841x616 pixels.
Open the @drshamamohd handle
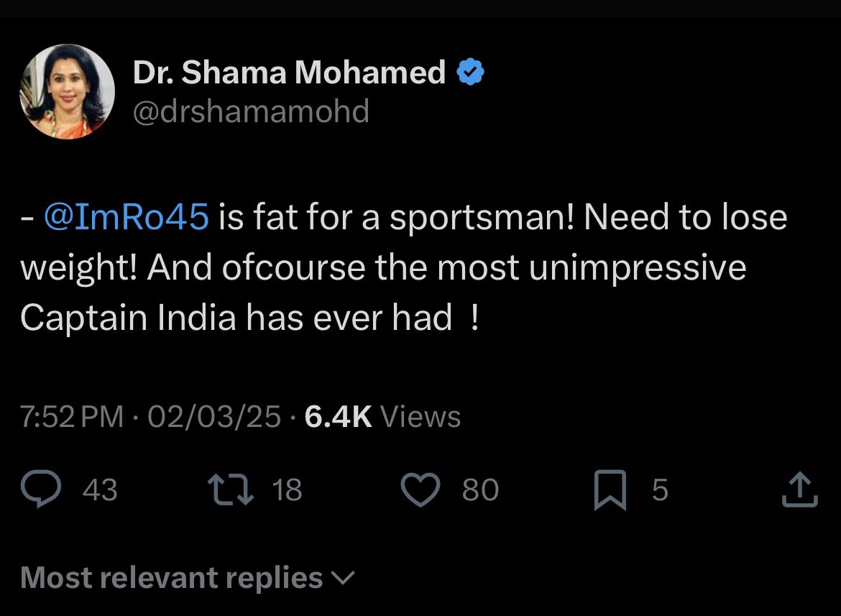pyautogui.click(x=251, y=111)
